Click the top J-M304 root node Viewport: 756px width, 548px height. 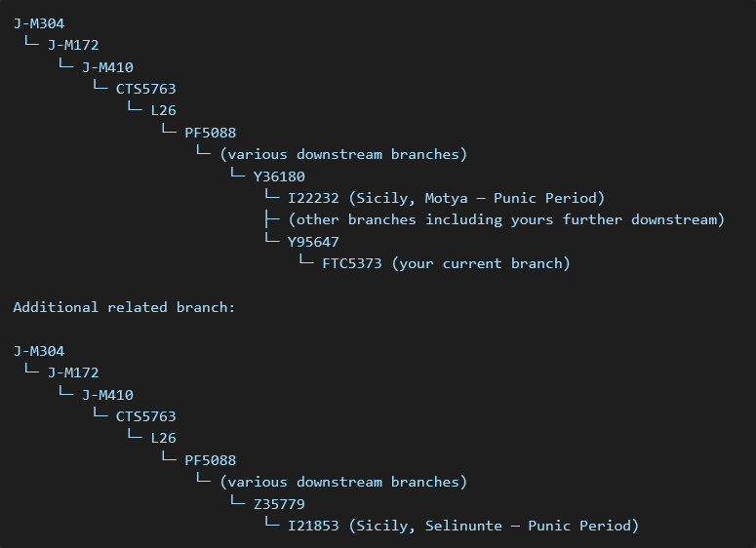point(39,23)
